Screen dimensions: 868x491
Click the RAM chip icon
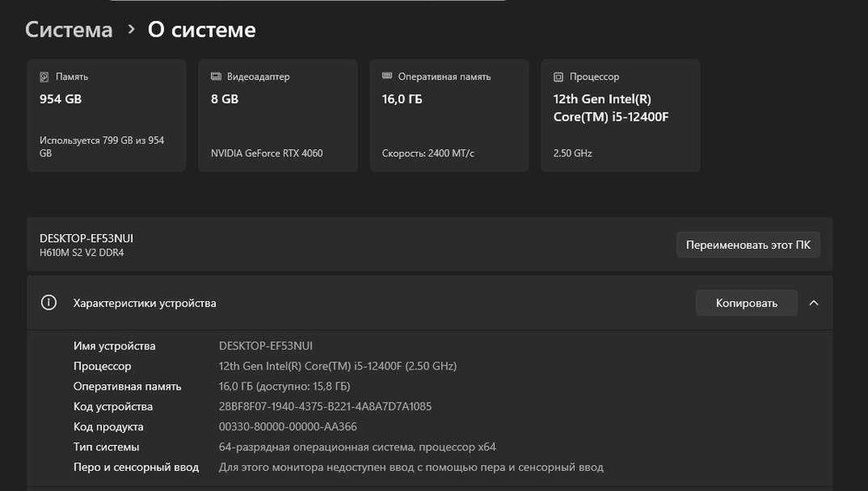(387, 75)
